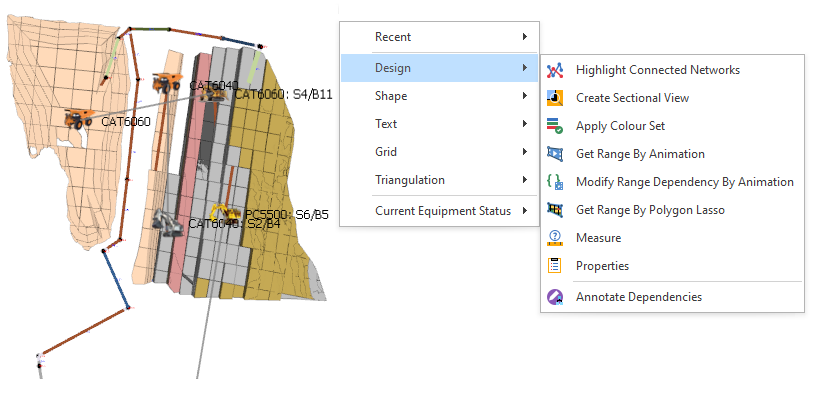Click Get Range By Polygon Lasso icon
The image size is (817, 410).
point(555,210)
